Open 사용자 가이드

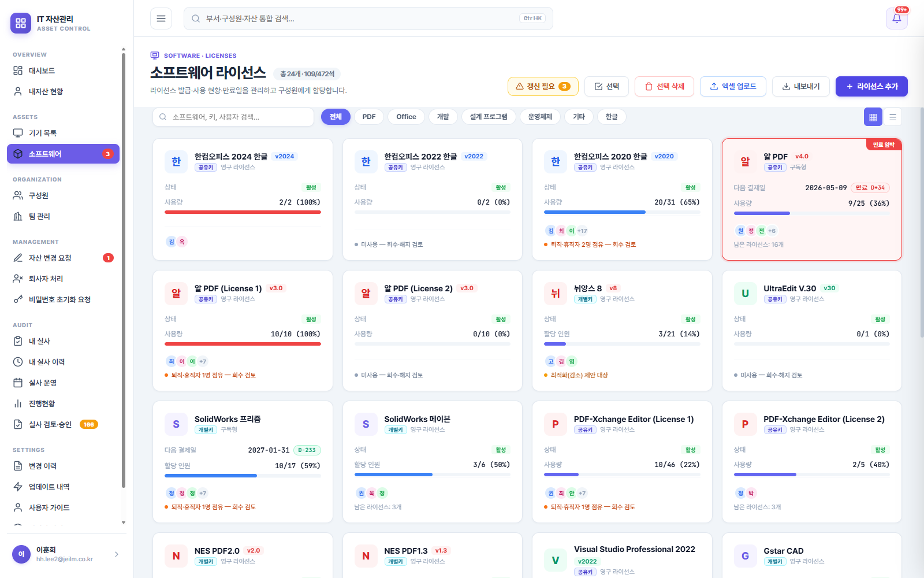(x=64, y=507)
